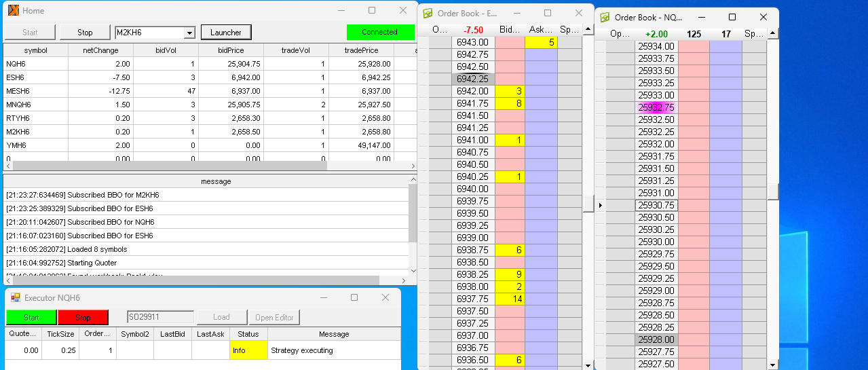This screenshot has height=370, width=868.
Task: Click the ES Order Book window icon
Action: tap(428, 13)
